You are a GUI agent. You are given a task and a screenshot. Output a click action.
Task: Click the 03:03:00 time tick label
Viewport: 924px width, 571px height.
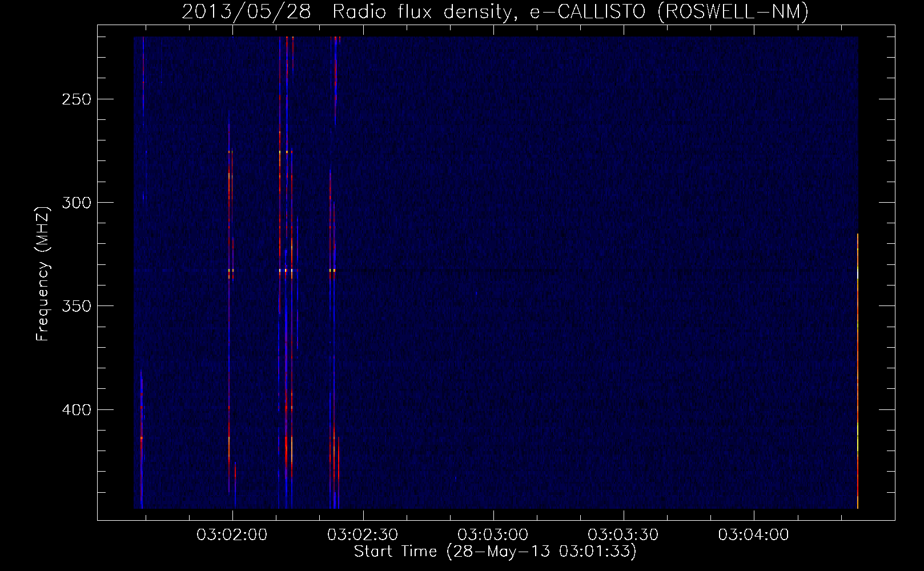point(493,534)
